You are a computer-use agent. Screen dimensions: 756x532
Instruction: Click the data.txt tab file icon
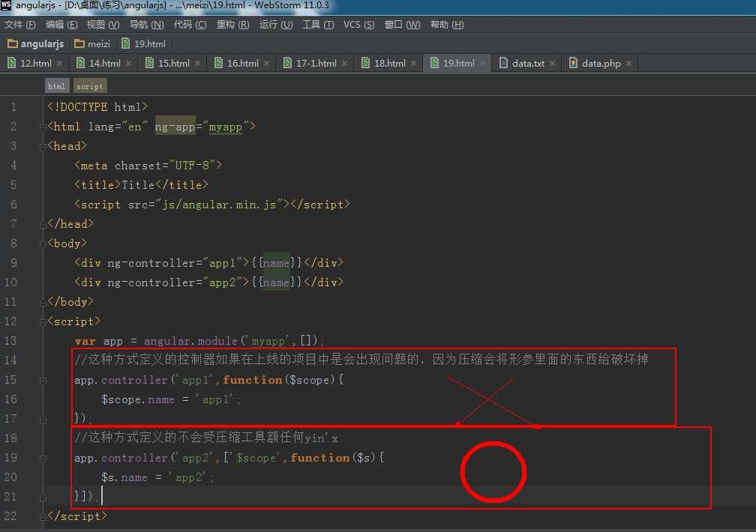[x=503, y=63]
